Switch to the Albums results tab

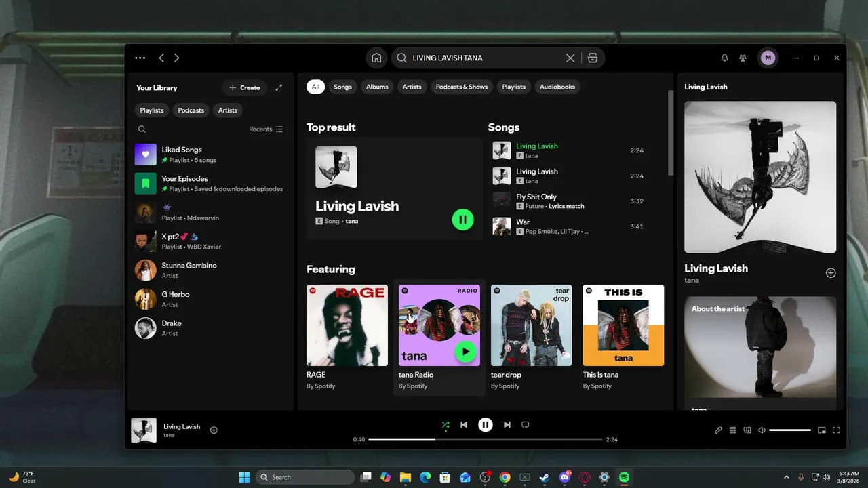377,87
